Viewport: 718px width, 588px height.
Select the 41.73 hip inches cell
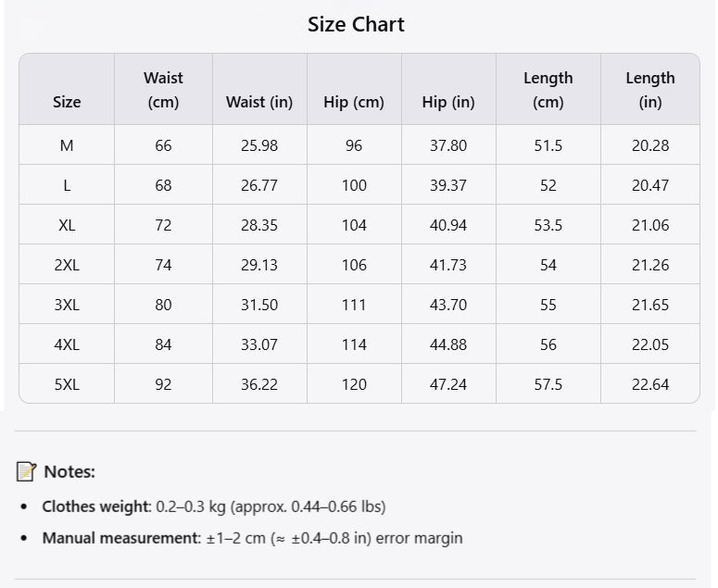click(448, 265)
